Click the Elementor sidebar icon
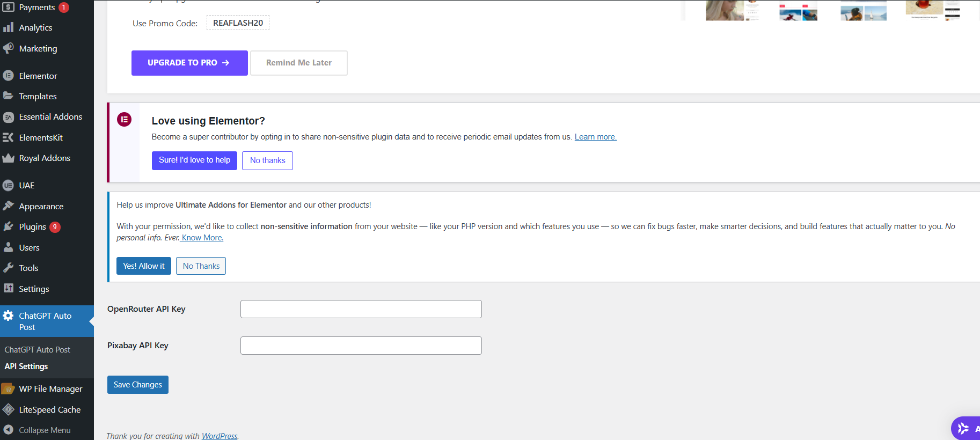Viewport: 980px width, 440px height. coord(8,76)
